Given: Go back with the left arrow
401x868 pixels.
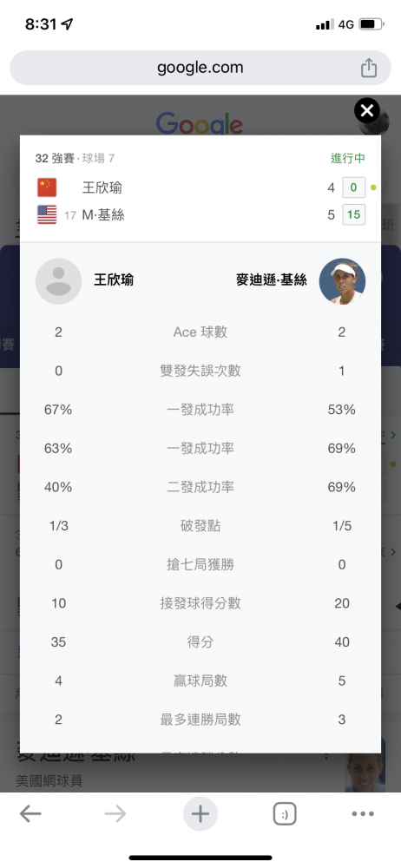Looking at the screenshot, I should (30, 814).
